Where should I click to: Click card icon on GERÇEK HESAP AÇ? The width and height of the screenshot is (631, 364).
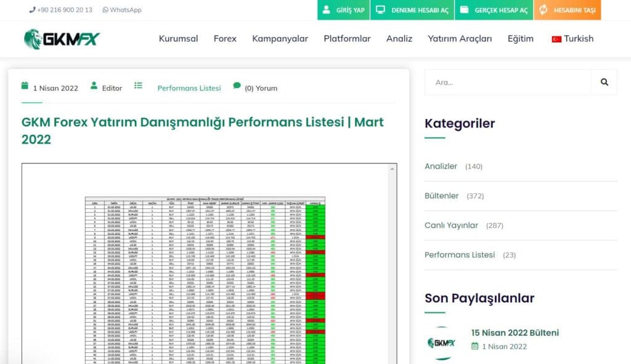point(464,9)
